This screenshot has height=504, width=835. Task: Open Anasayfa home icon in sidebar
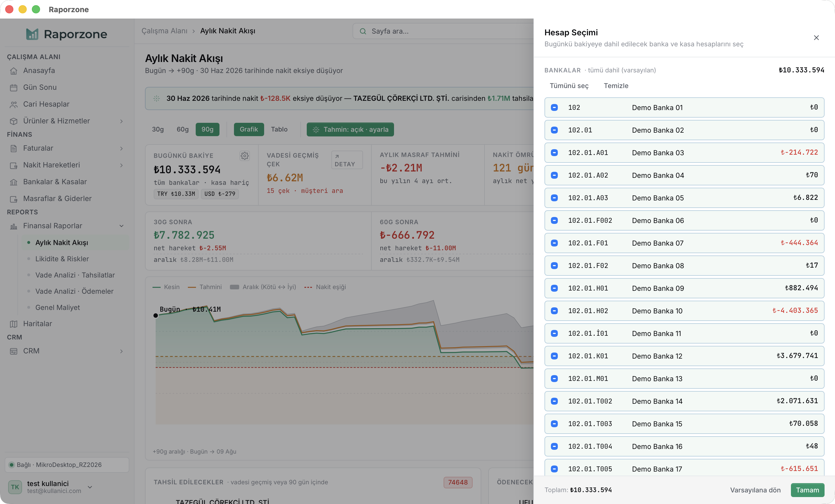[x=14, y=71]
